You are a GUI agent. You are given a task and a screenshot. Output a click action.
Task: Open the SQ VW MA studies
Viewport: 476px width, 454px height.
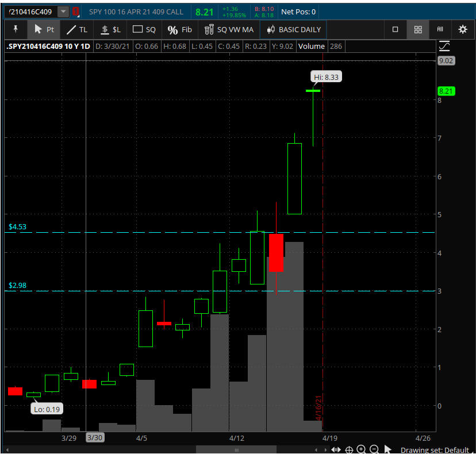[229, 29]
